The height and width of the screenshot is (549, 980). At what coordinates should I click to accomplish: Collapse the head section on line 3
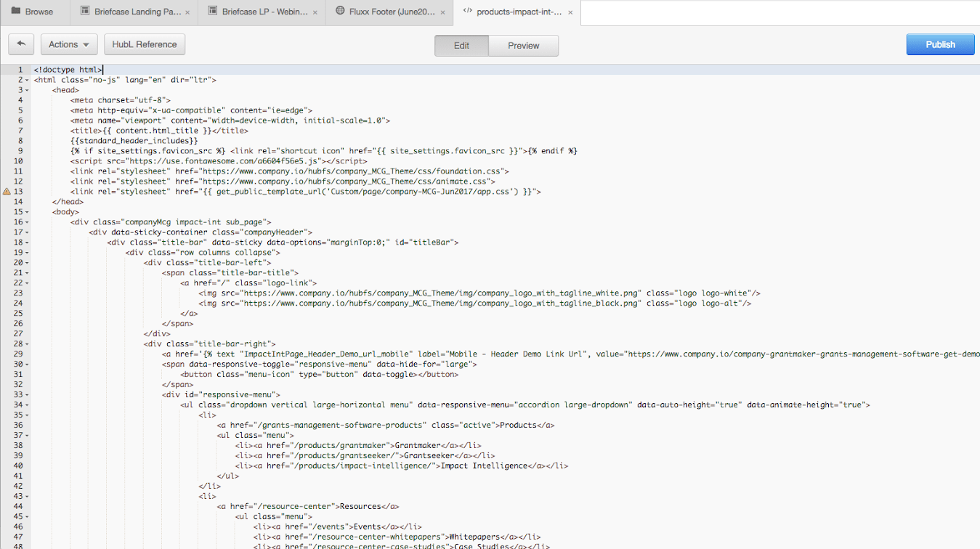coord(26,89)
